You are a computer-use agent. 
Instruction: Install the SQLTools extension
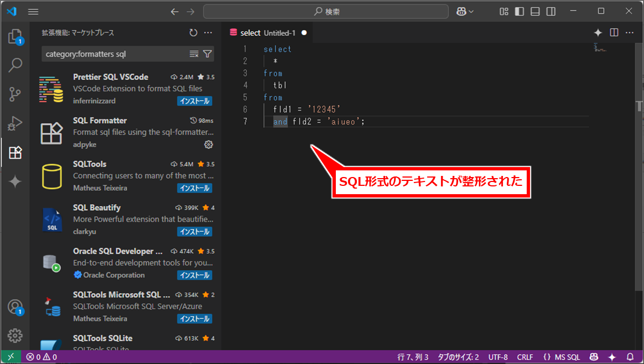[x=195, y=188]
